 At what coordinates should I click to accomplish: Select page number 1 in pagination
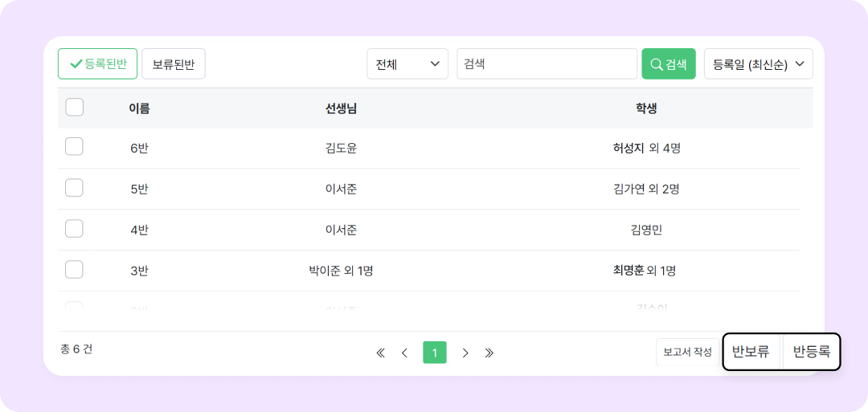coord(435,353)
